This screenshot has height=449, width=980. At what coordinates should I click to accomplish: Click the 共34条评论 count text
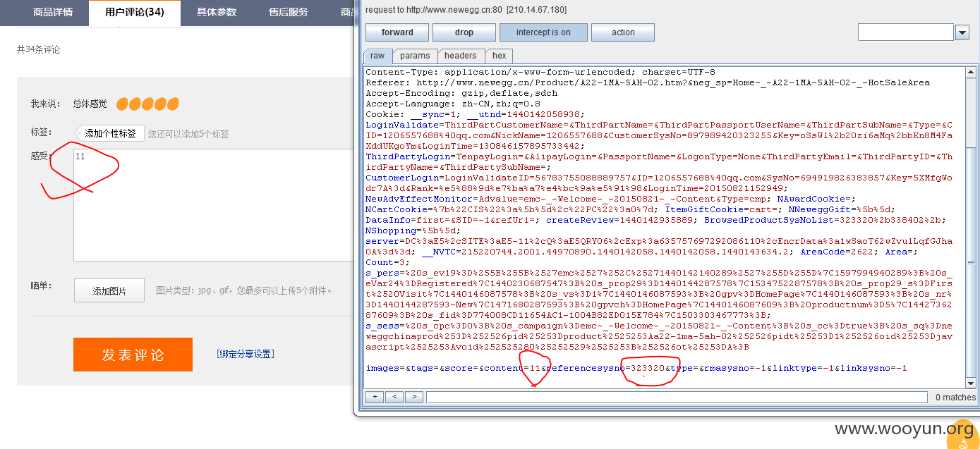click(x=39, y=49)
